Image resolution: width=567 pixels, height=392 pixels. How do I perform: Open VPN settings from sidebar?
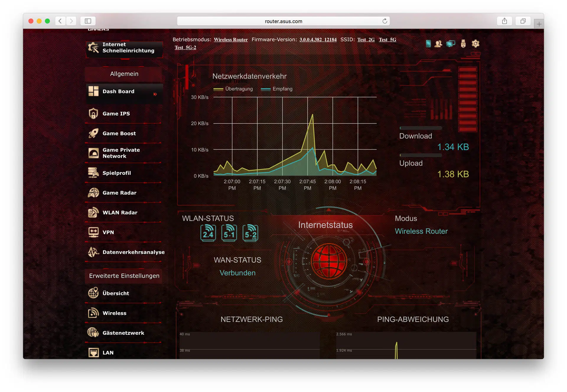108,232
